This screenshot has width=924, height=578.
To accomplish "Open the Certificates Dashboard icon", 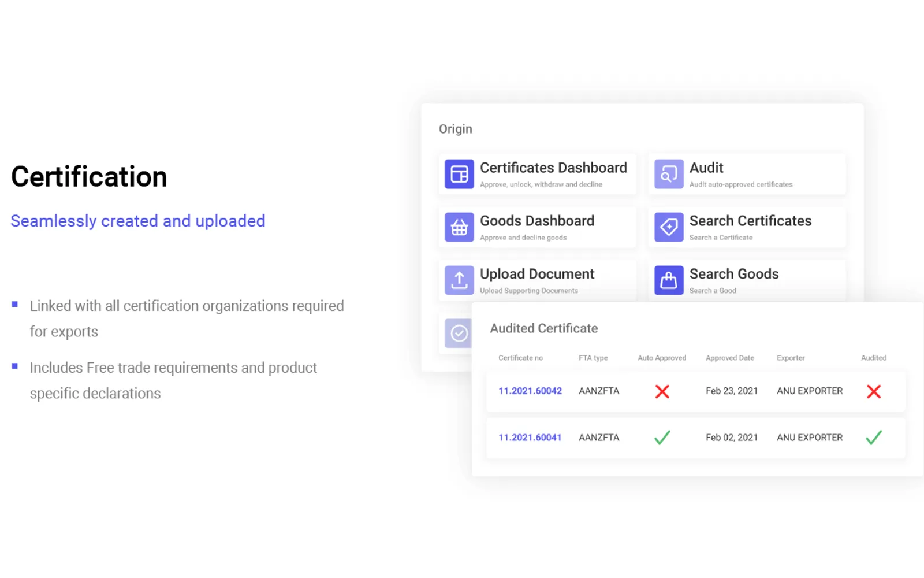I will pyautogui.click(x=459, y=174).
